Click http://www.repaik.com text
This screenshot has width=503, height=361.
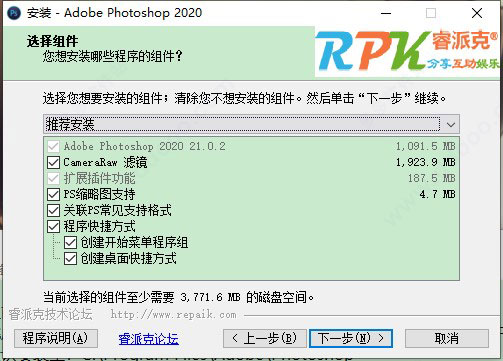173,314
